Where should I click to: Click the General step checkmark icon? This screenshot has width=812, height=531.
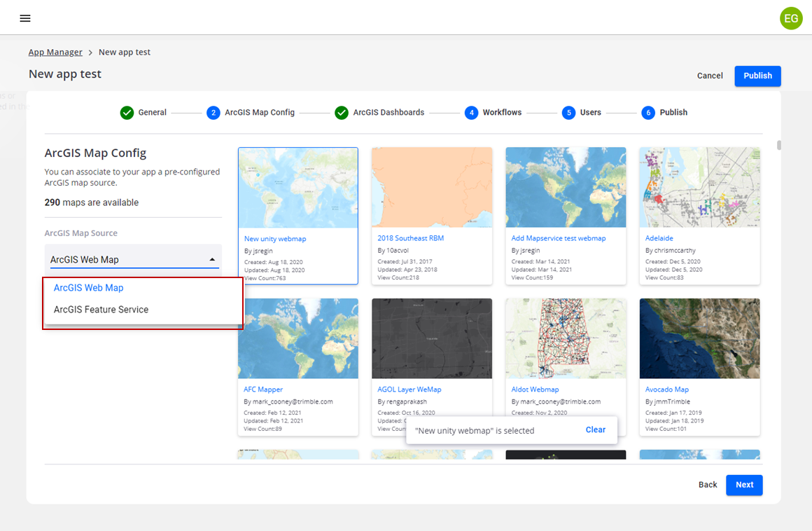(x=127, y=112)
